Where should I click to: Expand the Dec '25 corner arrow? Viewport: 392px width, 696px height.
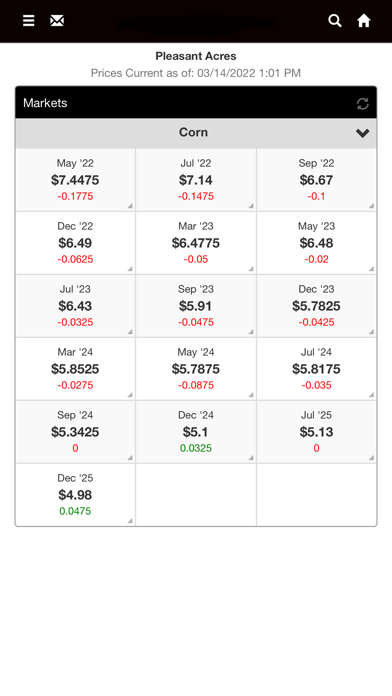[130, 521]
